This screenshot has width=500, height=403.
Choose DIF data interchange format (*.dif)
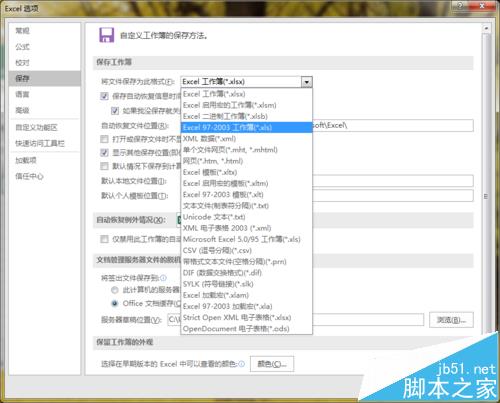point(247,273)
